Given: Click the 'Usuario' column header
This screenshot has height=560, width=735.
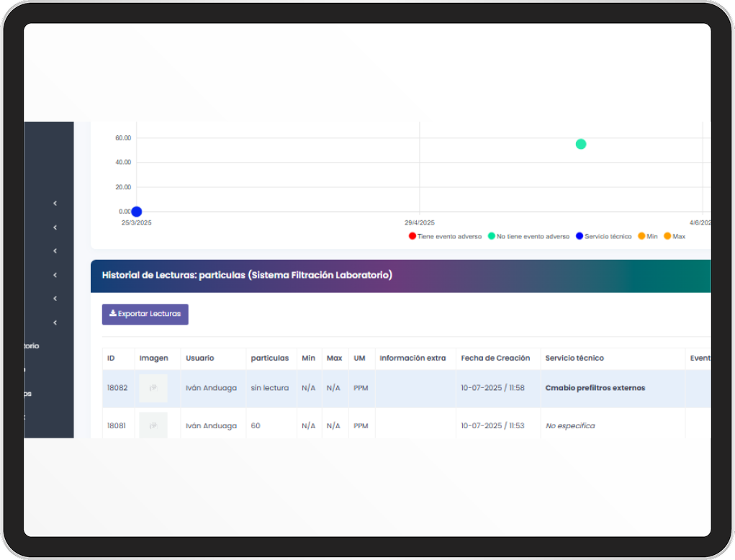Looking at the screenshot, I should point(199,358).
